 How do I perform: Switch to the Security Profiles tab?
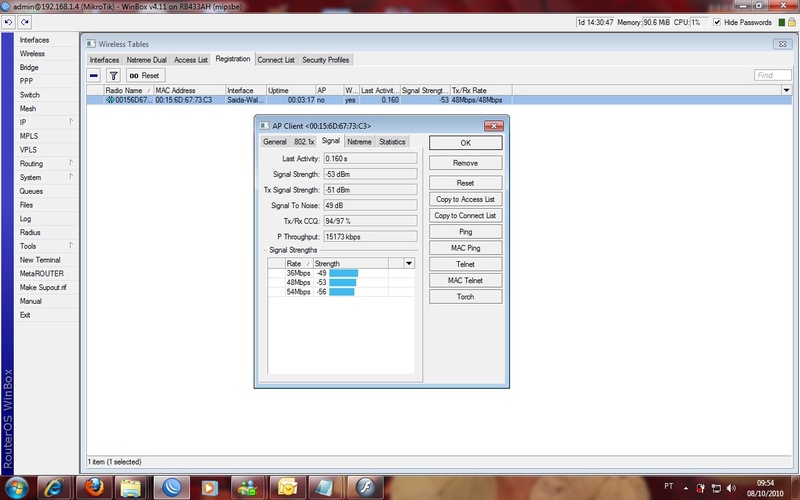(326, 60)
